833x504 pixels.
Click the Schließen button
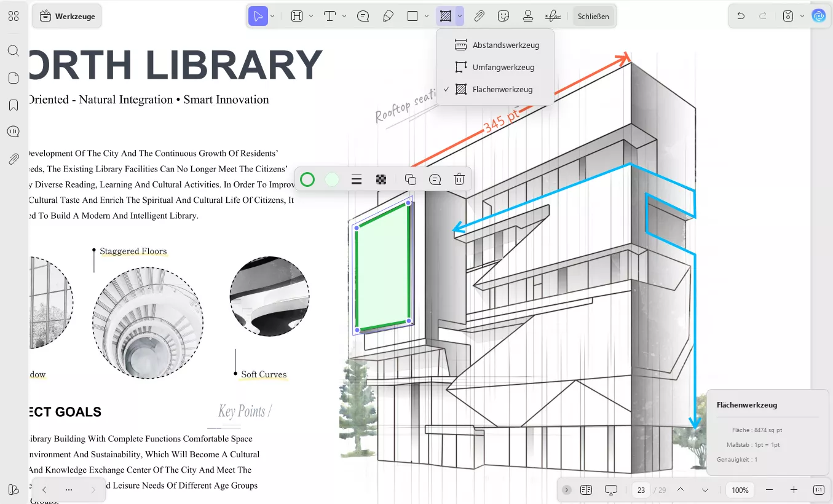(593, 17)
